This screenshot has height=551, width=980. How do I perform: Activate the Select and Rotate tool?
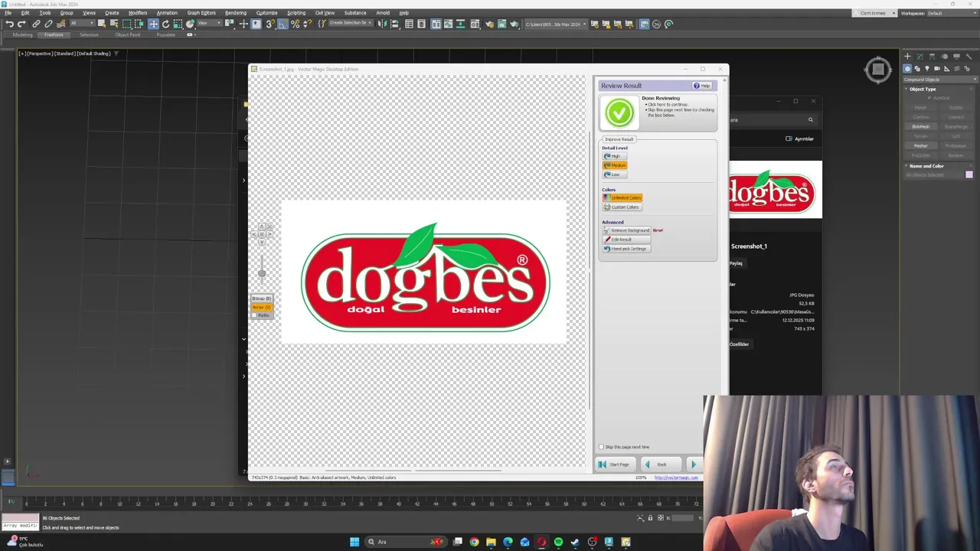165,24
